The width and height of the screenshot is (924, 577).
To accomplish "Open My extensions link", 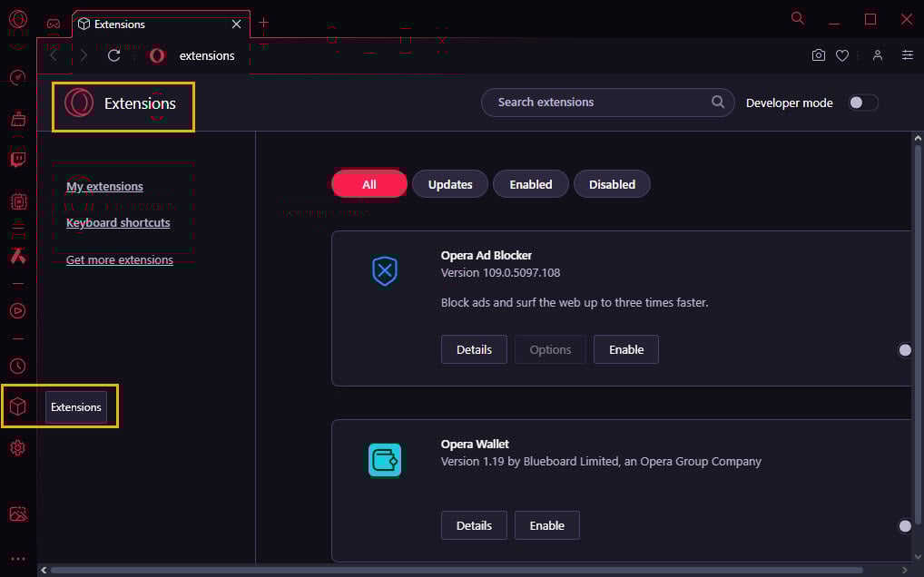I will [105, 187].
